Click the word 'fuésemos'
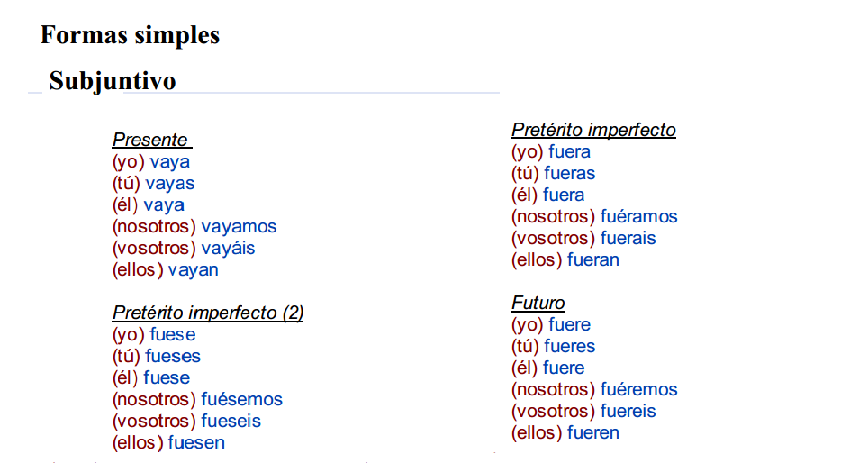868x463 pixels. 241,399
